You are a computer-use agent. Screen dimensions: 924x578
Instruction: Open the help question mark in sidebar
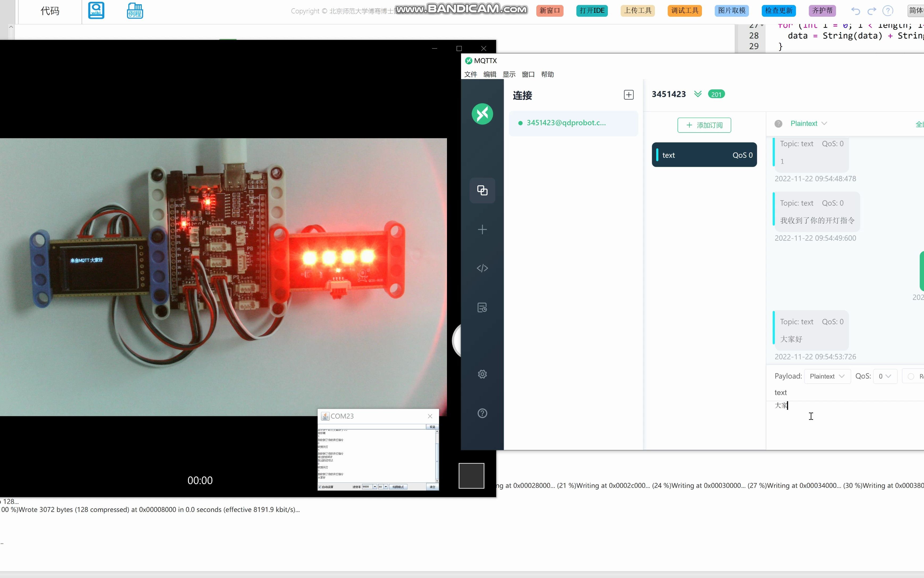[482, 413]
